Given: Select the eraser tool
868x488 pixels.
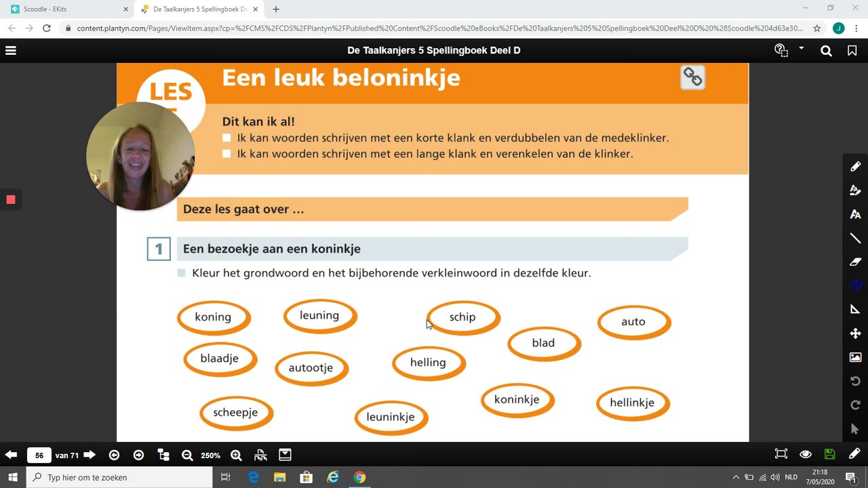Looking at the screenshot, I should click(855, 262).
